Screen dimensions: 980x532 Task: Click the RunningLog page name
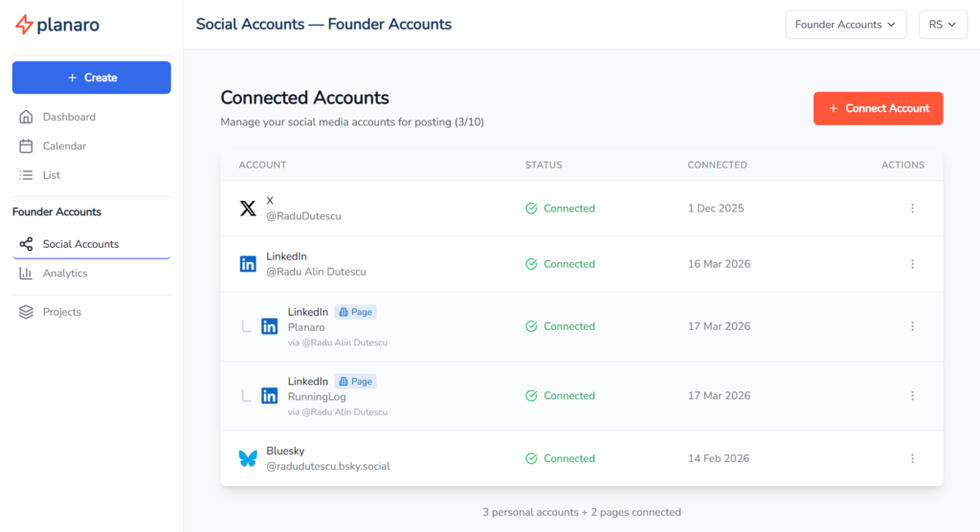click(317, 397)
